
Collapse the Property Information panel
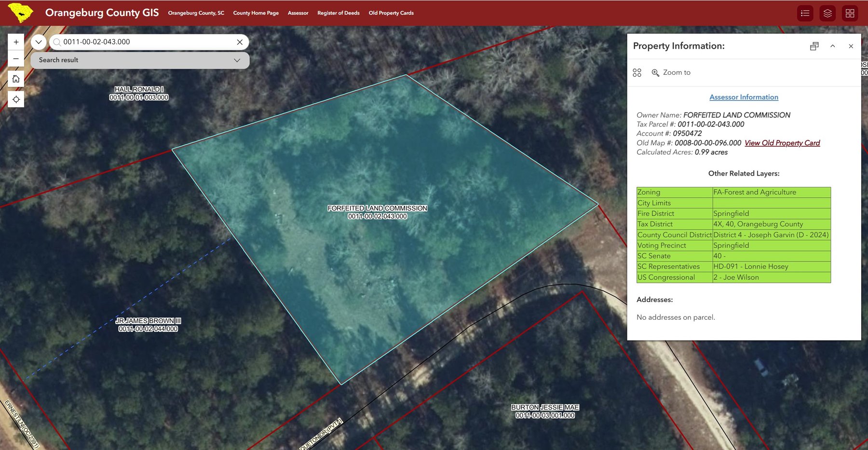(x=833, y=46)
